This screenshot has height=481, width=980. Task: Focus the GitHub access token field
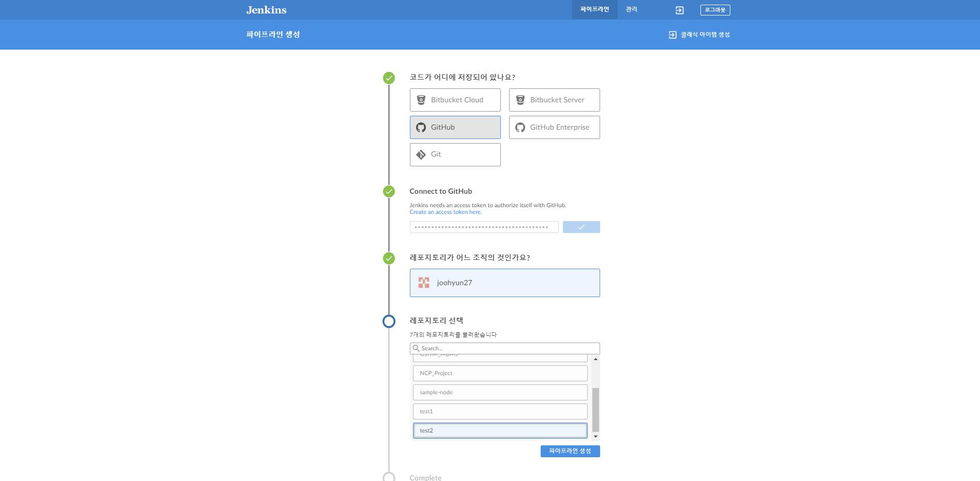(484, 227)
